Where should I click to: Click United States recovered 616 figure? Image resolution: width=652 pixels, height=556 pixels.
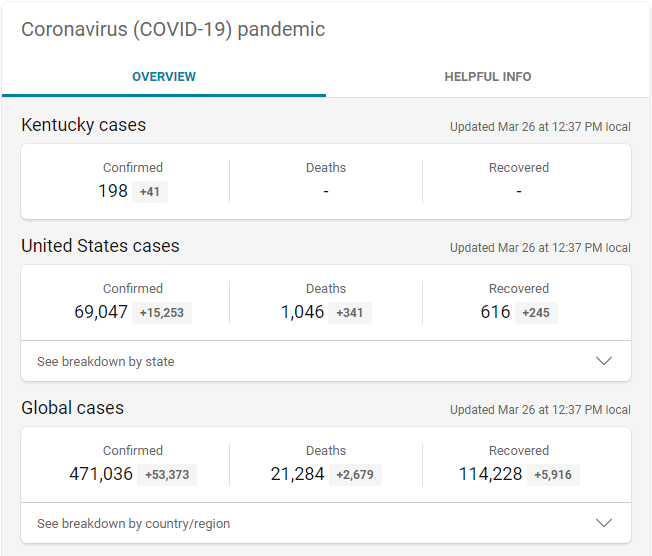(x=495, y=312)
